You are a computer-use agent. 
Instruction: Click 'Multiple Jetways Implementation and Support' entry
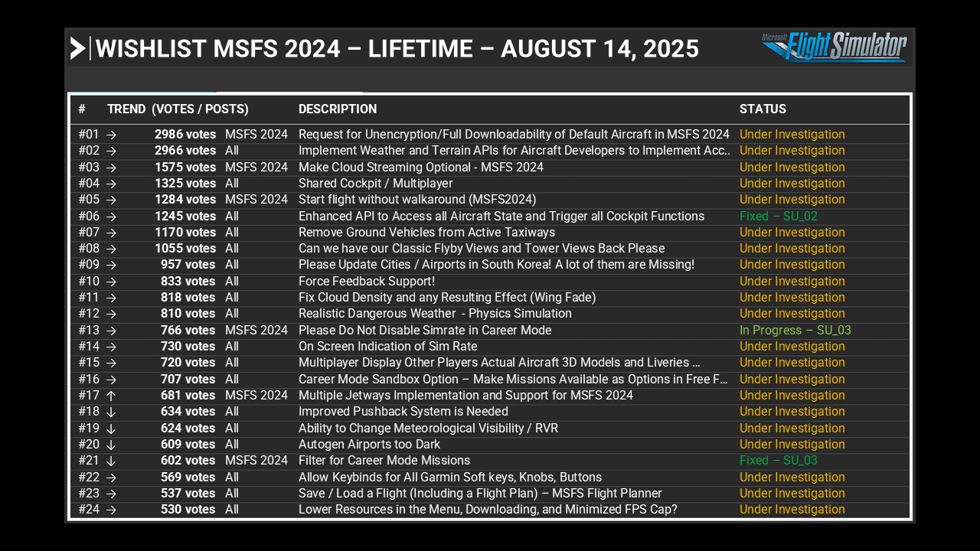(x=465, y=396)
